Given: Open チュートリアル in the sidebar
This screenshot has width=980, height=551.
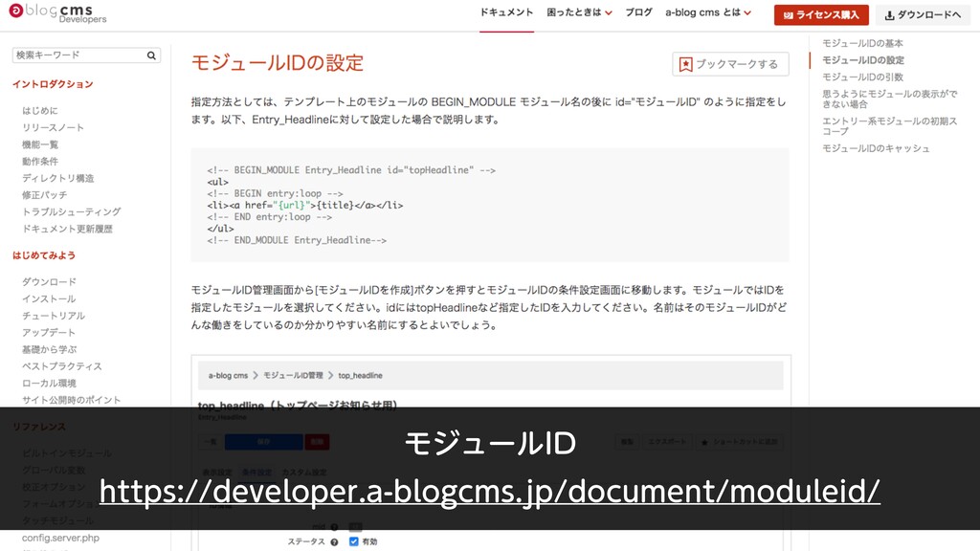Looking at the screenshot, I should coord(54,316).
